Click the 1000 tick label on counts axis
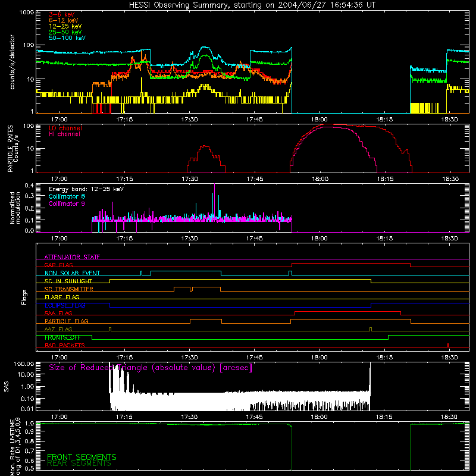 (26, 12)
